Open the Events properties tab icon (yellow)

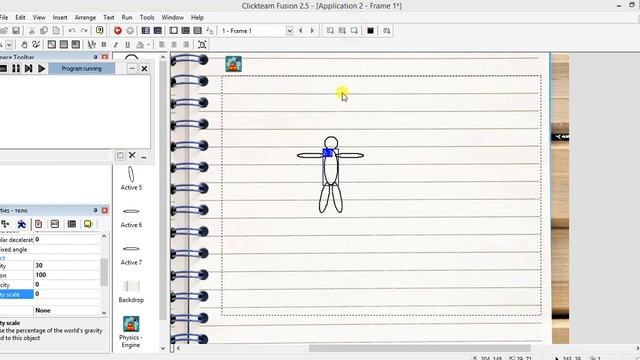[x=88, y=224]
